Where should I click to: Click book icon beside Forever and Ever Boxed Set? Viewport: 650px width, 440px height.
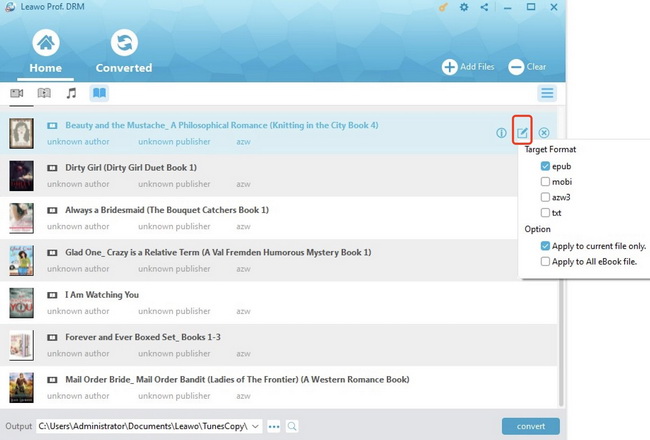pyautogui.click(x=52, y=338)
